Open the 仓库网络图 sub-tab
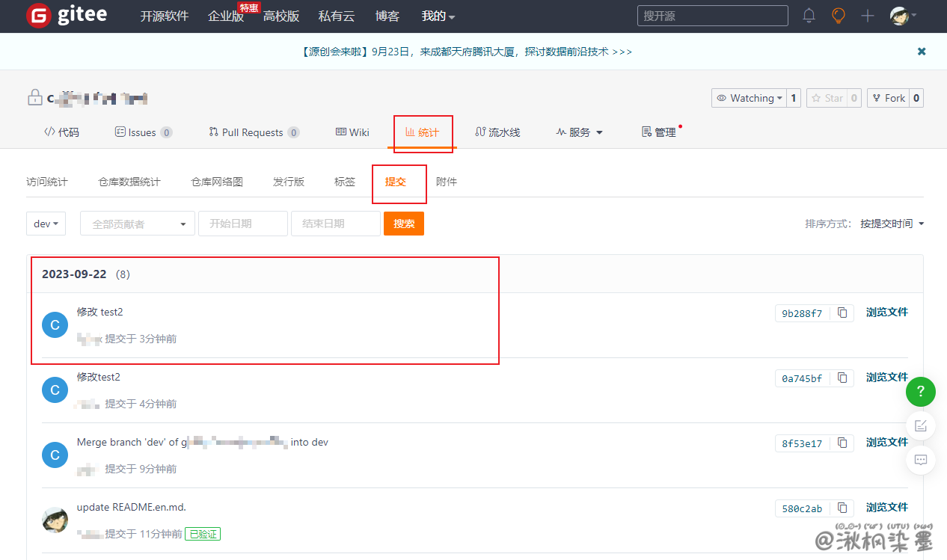 [x=217, y=182]
